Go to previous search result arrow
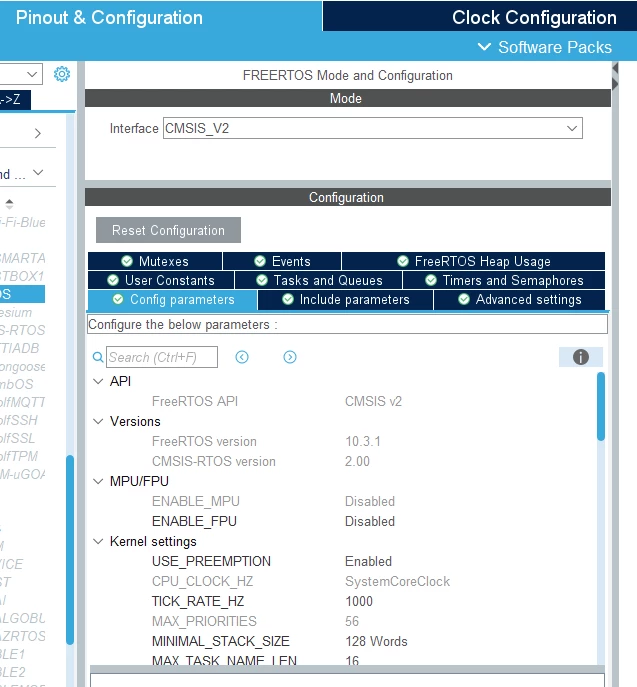Image resolution: width=637 pixels, height=687 pixels. pyautogui.click(x=242, y=357)
